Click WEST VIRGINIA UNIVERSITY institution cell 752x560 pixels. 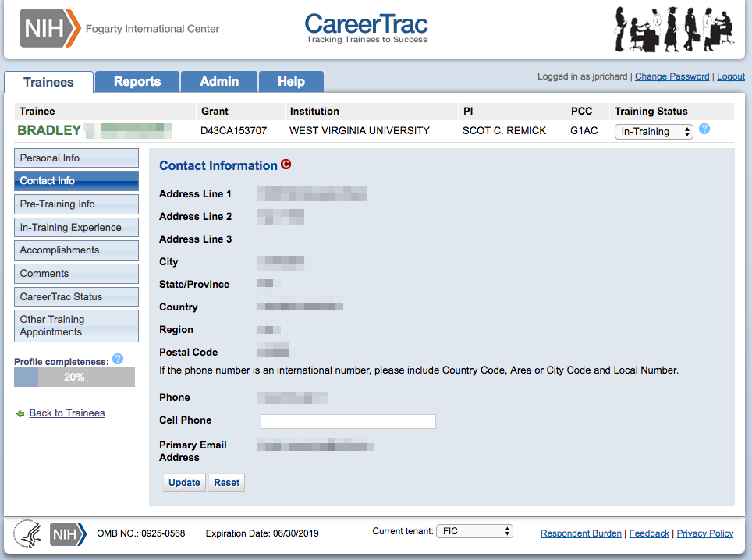[359, 130]
